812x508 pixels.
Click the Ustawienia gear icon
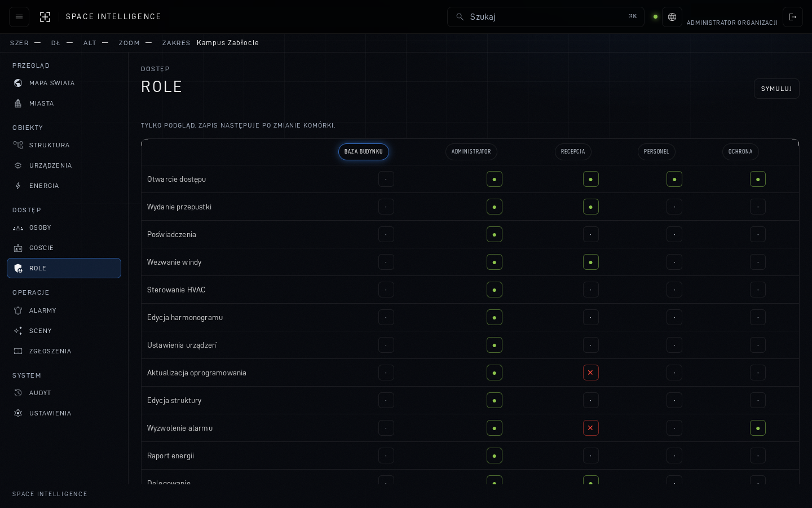pyautogui.click(x=18, y=413)
